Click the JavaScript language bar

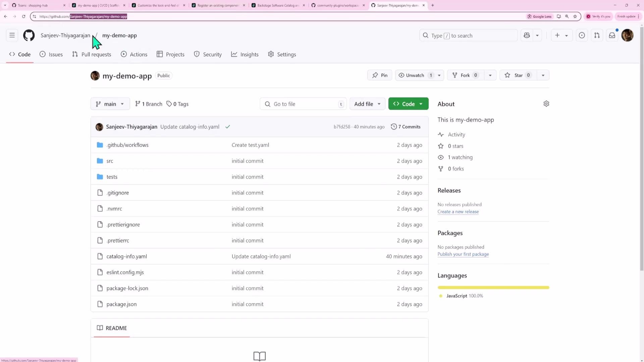493,288
